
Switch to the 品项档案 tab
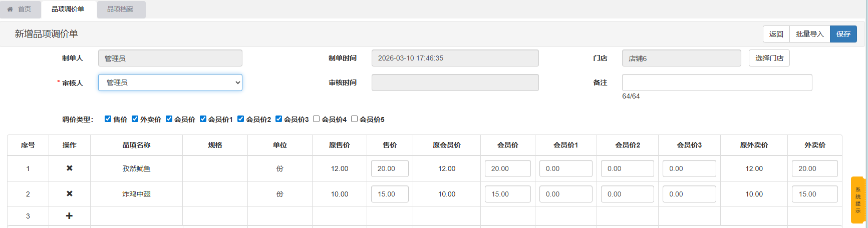(120, 9)
